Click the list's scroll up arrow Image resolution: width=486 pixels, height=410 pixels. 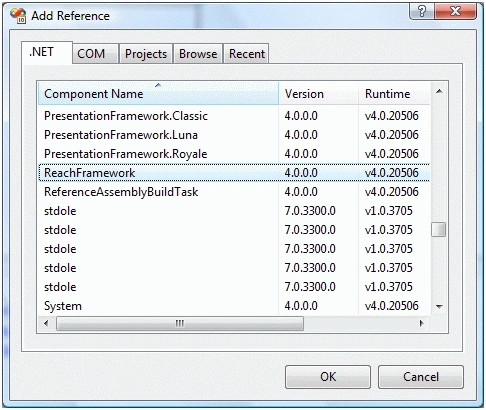[x=439, y=91]
